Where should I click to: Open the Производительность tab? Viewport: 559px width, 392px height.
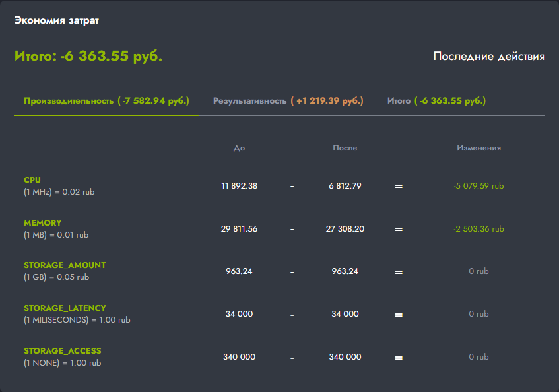106,101
